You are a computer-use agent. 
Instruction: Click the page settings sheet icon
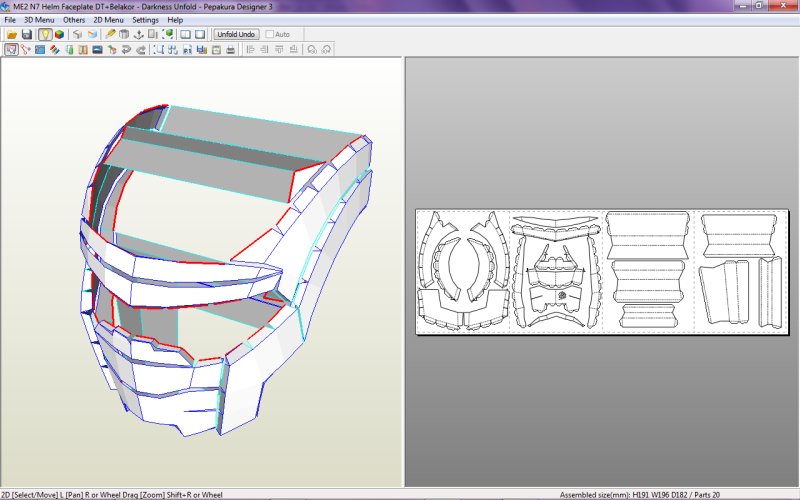point(216,49)
